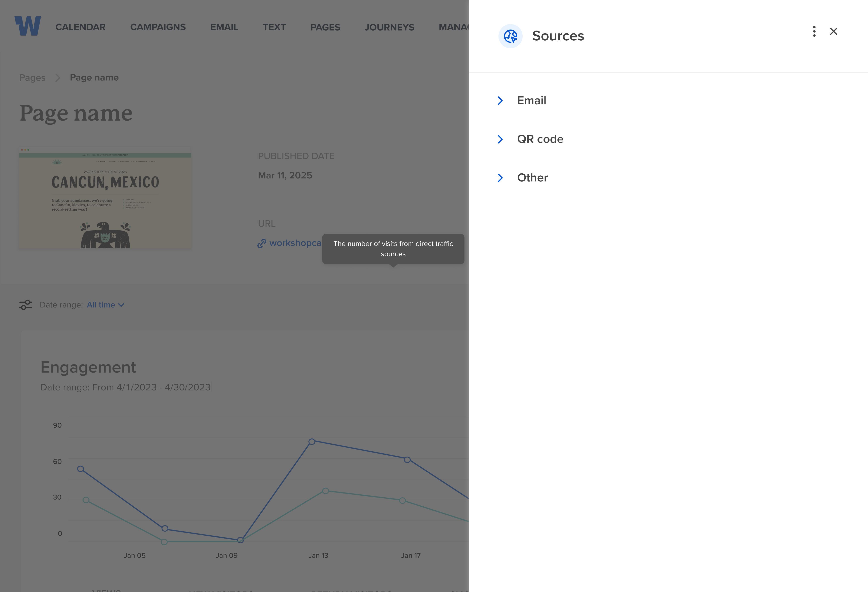Open the workshopca URL link
Viewport: 868px width, 592px height.
(295, 243)
